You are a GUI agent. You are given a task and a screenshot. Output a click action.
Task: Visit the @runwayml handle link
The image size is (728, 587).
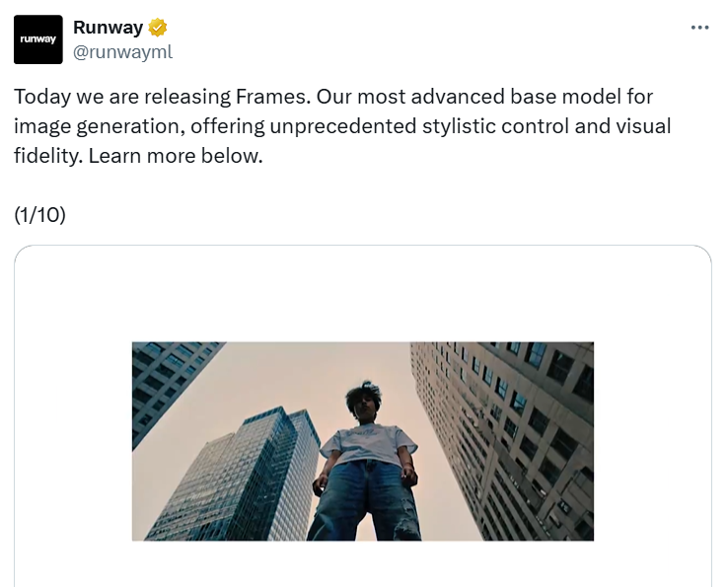(x=122, y=51)
